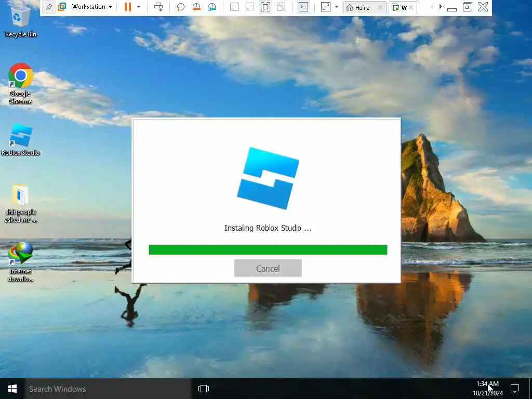This screenshot has width=532, height=399.
Task: Click the Search Windows box
Action: (108, 389)
